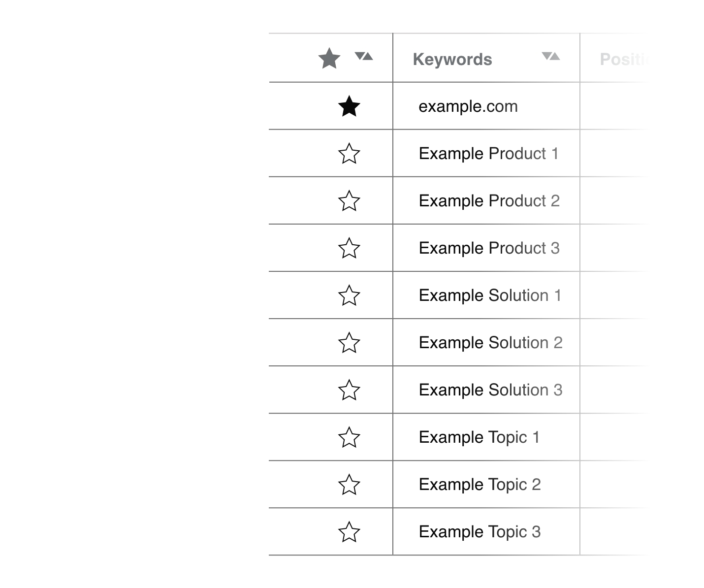704x588 pixels.
Task: Favorite Example Product 3 with its star
Action: click(x=349, y=248)
